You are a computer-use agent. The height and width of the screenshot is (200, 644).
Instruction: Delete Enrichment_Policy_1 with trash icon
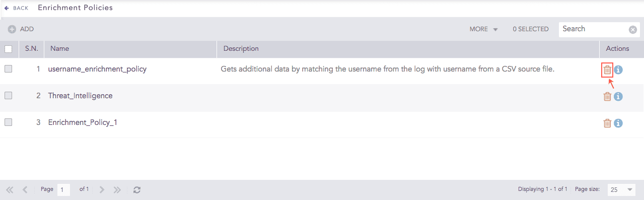607,123
